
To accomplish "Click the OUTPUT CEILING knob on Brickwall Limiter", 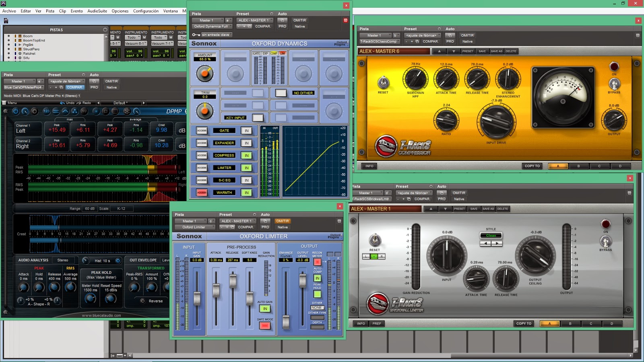I will click(x=535, y=256).
